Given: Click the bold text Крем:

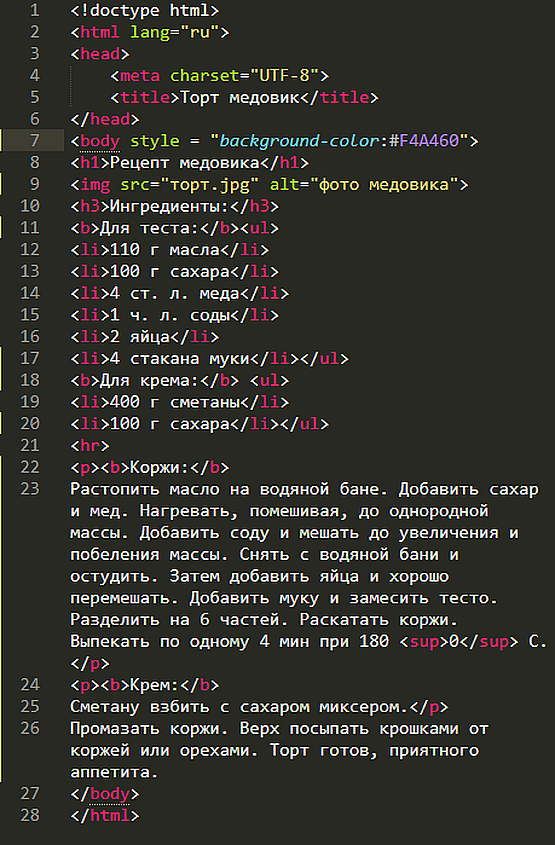Looking at the screenshot, I should click(154, 685).
